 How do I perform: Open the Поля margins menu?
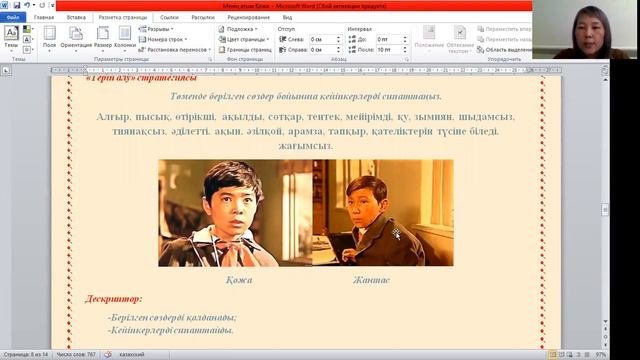[49, 38]
